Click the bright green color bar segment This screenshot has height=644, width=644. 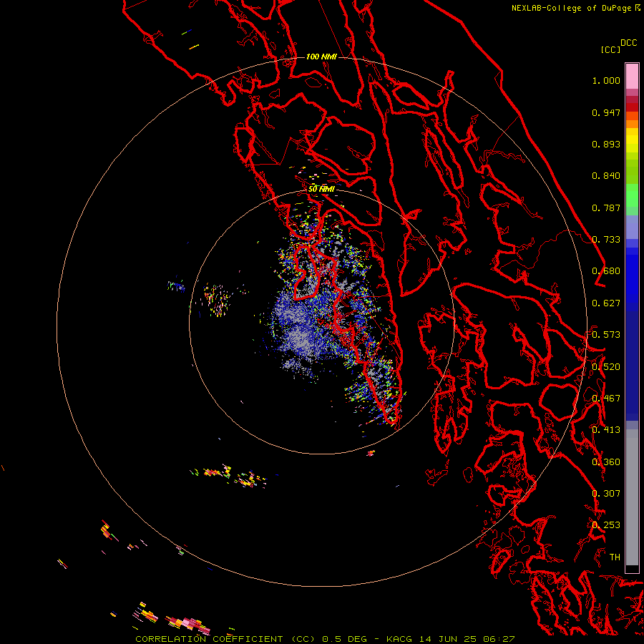(x=632, y=195)
